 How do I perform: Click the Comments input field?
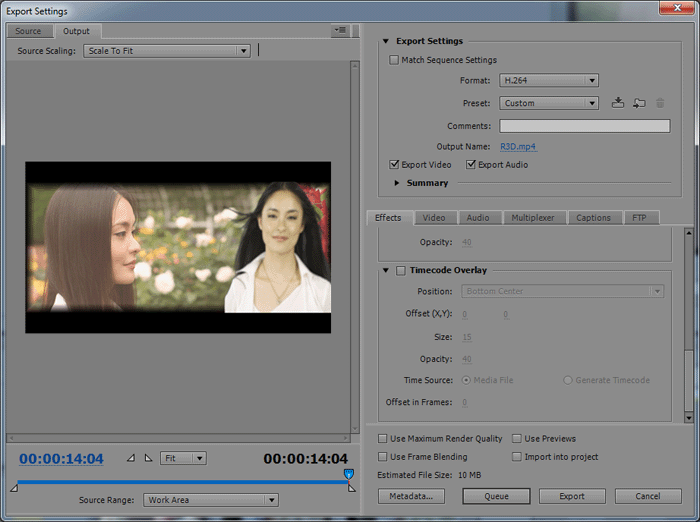click(x=585, y=126)
